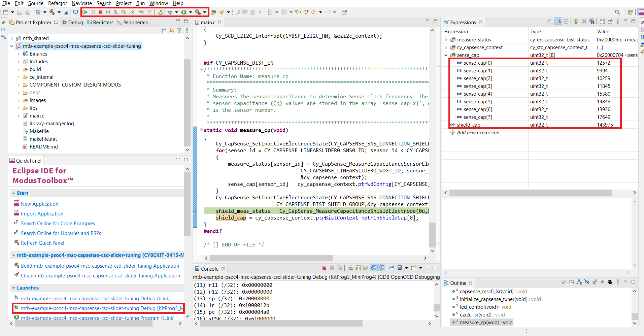This screenshot has height=336, width=644.
Task: Click the Step Into icon
Action: coord(116,12)
